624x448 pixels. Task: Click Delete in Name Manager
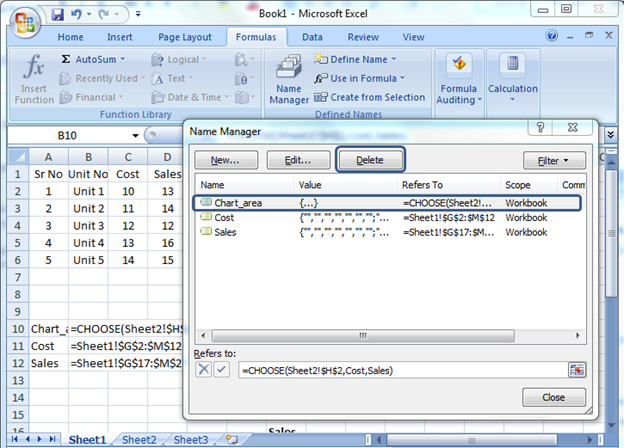pyautogui.click(x=370, y=160)
